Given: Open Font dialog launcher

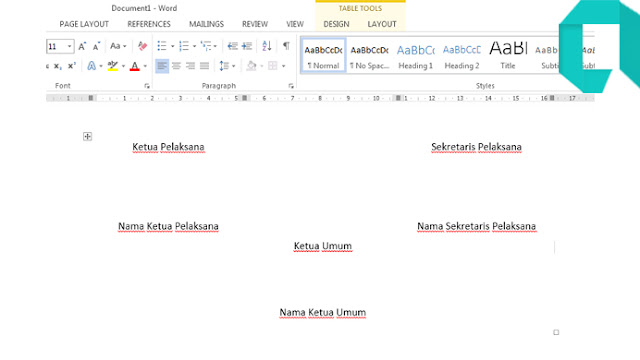Looking at the screenshot, I should point(147,86).
